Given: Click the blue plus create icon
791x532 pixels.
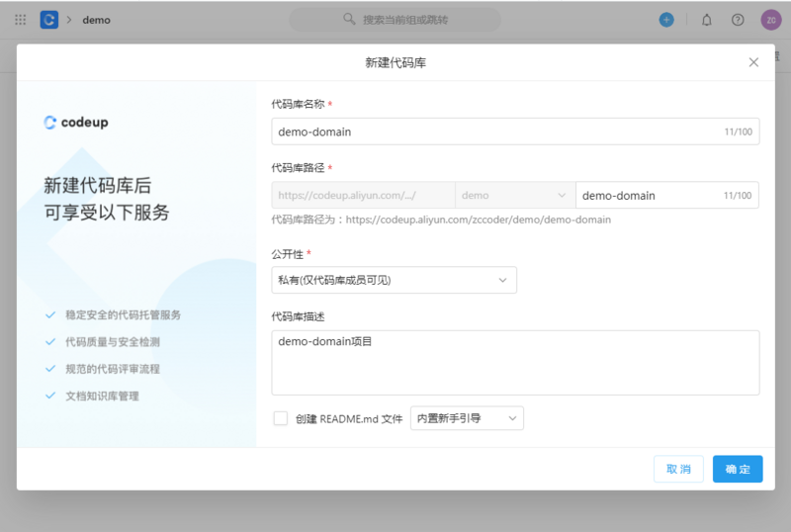Looking at the screenshot, I should [x=666, y=20].
